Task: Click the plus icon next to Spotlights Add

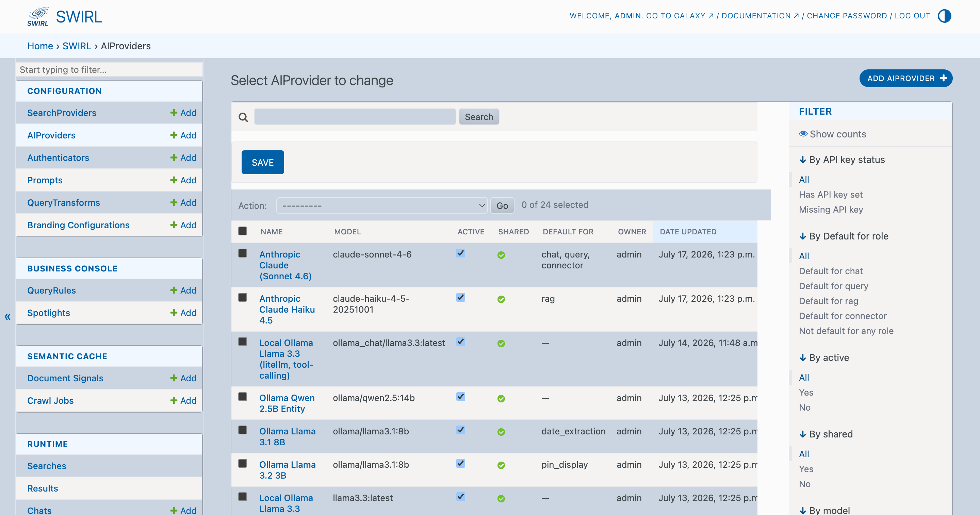Action: (174, 313)
